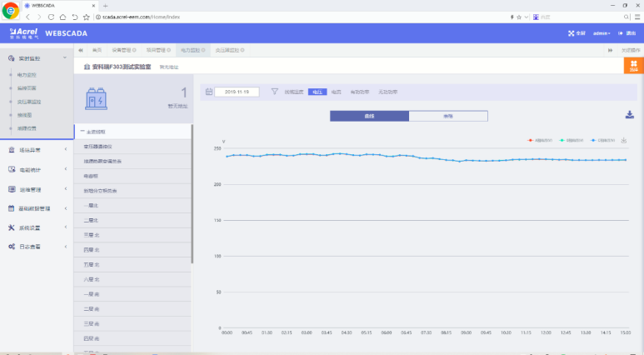Click the browser back arrow

[28, 17]
